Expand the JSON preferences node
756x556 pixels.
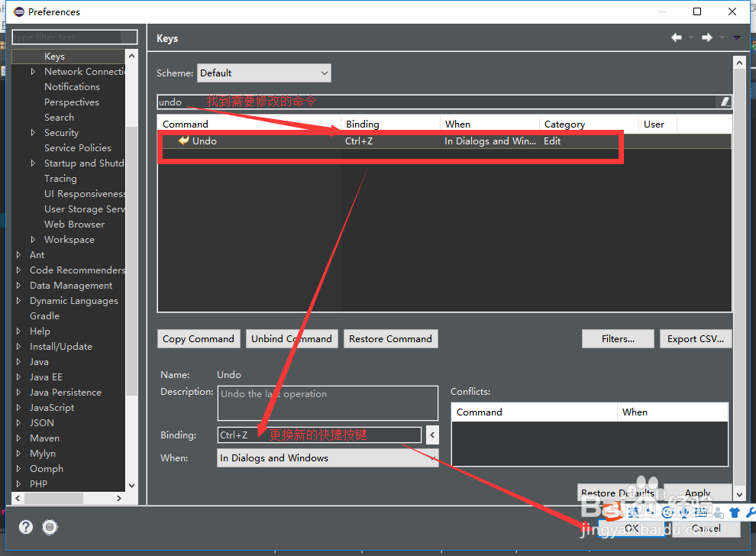(x=18, y=423)
